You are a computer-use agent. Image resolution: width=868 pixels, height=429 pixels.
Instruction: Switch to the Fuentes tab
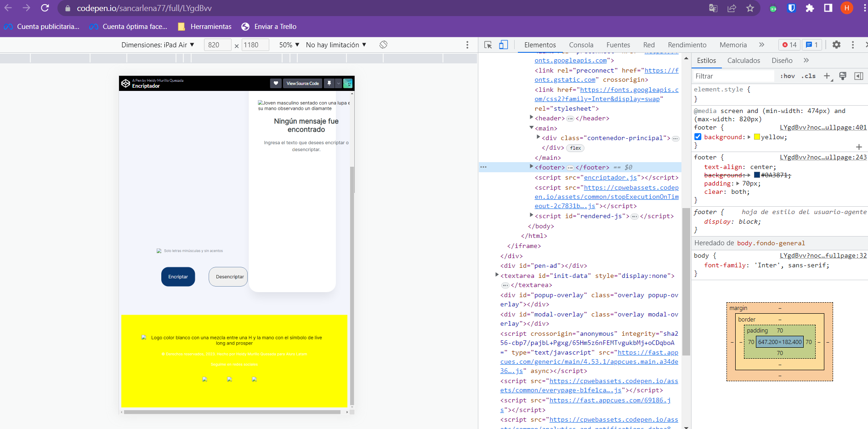(x=618, y=45)
